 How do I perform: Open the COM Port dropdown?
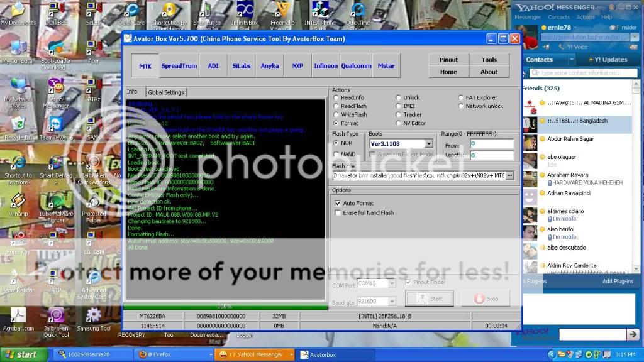pos(392,283)
